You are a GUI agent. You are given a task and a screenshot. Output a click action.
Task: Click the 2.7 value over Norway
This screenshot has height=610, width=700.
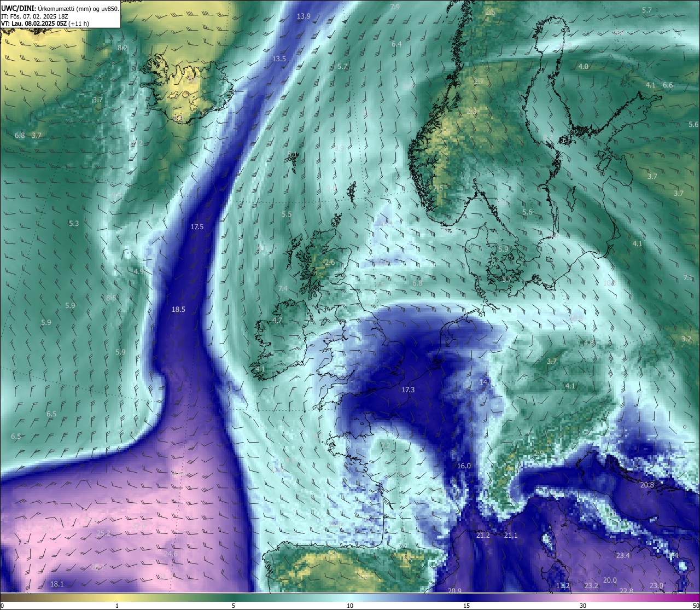pos(479,81)
